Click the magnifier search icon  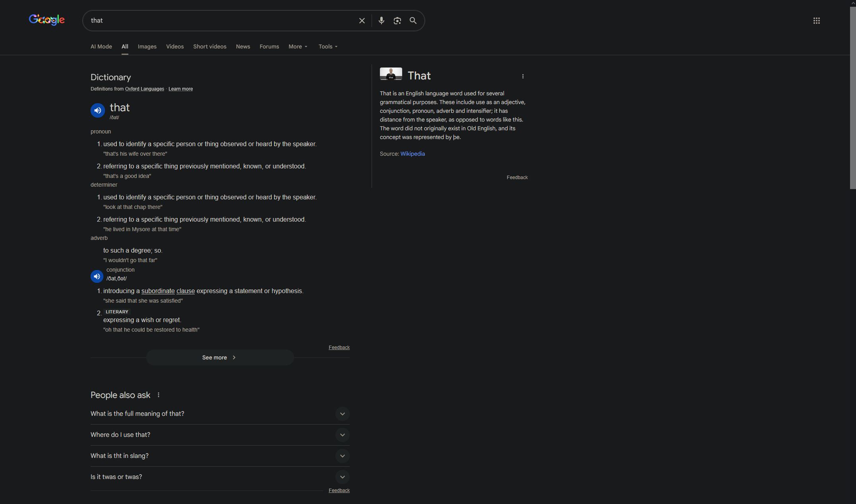pos(413,21)
